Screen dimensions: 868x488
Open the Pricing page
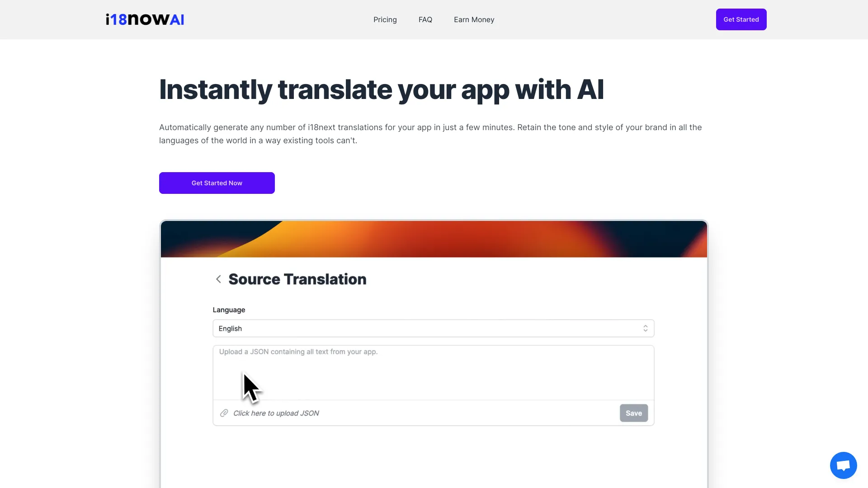coord(385,19)
